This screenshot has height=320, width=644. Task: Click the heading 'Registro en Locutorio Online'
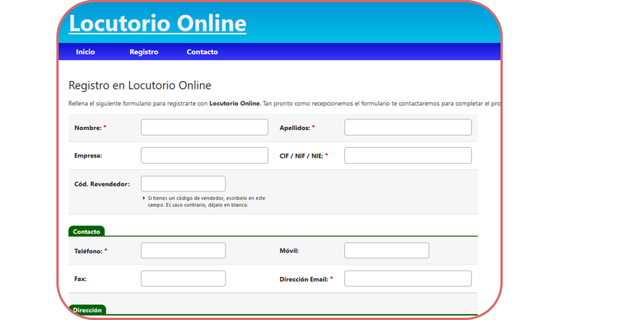pos(140,86)
